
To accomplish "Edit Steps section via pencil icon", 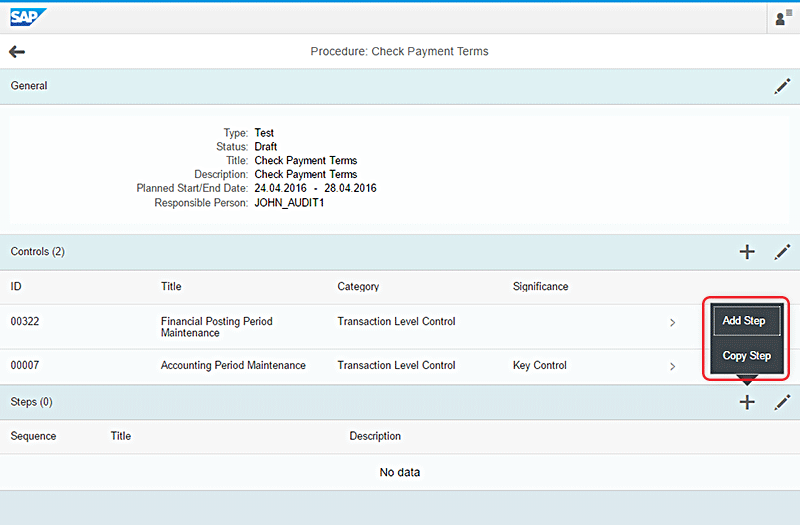I will [782, 402].
